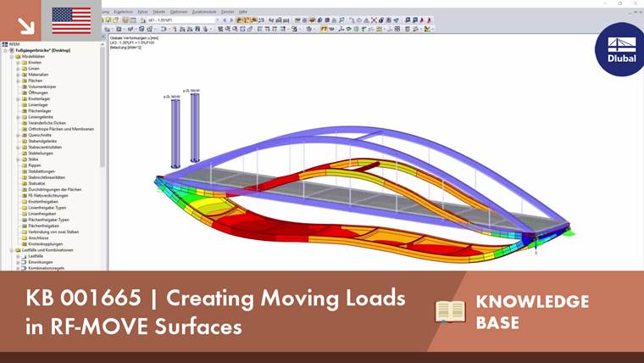Select Veränderliche Dicken in the navigator
The image size is (644, 363).
pos(47,123)
